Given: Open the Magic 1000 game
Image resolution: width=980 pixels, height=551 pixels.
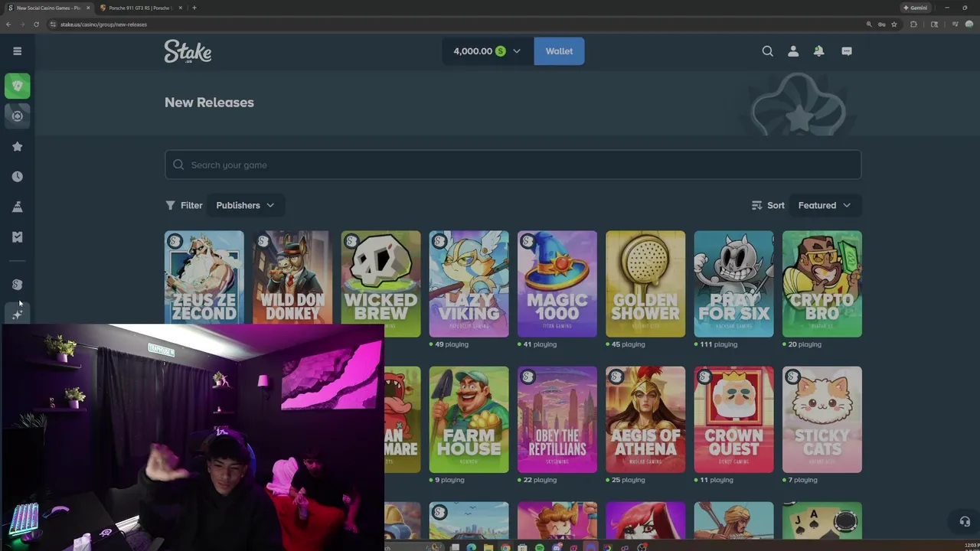Looking at the screenshot, I should pos(557,284).
